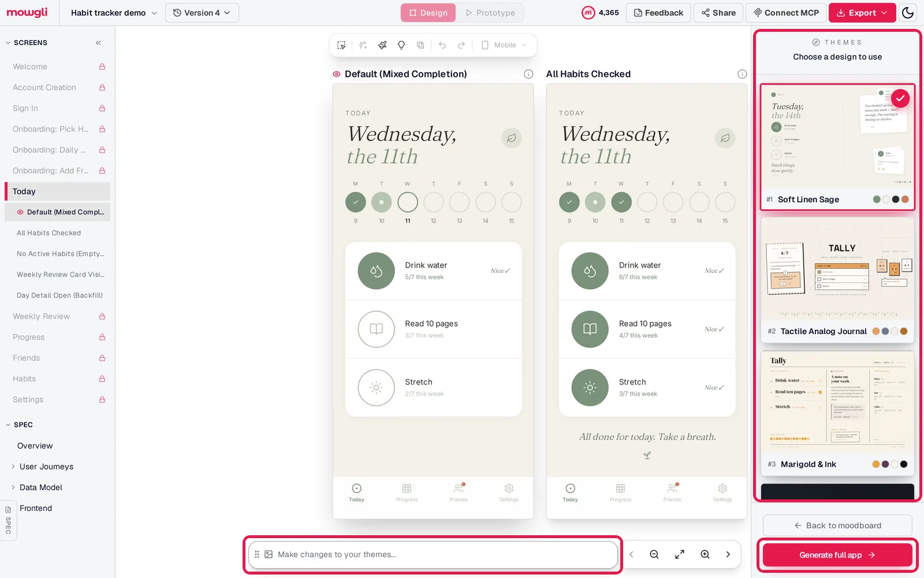Open the Habit tracker demo project dropdown
Viewport: 924px width, 578px height.
tap(114, 13)
